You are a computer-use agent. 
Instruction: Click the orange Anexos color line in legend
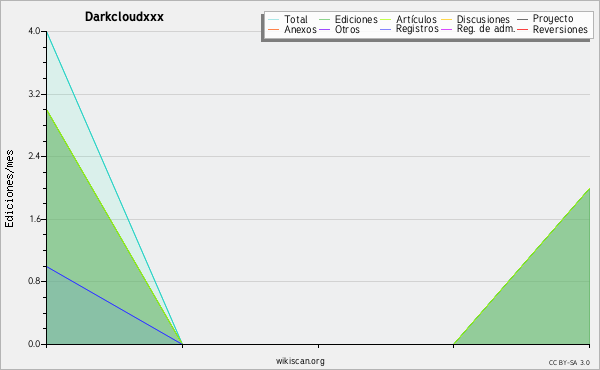(x=274, y=29)
